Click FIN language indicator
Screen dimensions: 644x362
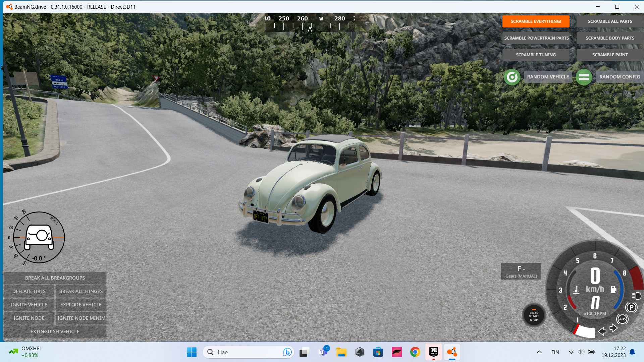pos(555,352)
